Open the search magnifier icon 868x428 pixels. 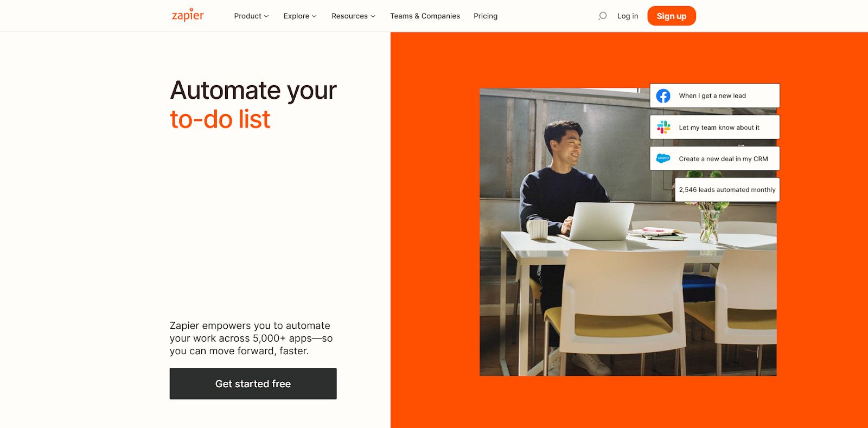pyautogui.click(x=602, y=16)
